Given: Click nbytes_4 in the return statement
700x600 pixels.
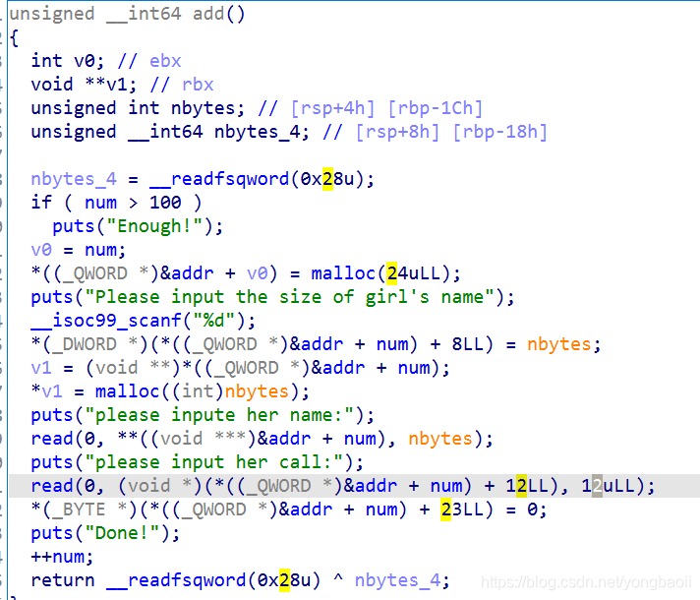Looking at the screenshot, I should pos(396,580).
